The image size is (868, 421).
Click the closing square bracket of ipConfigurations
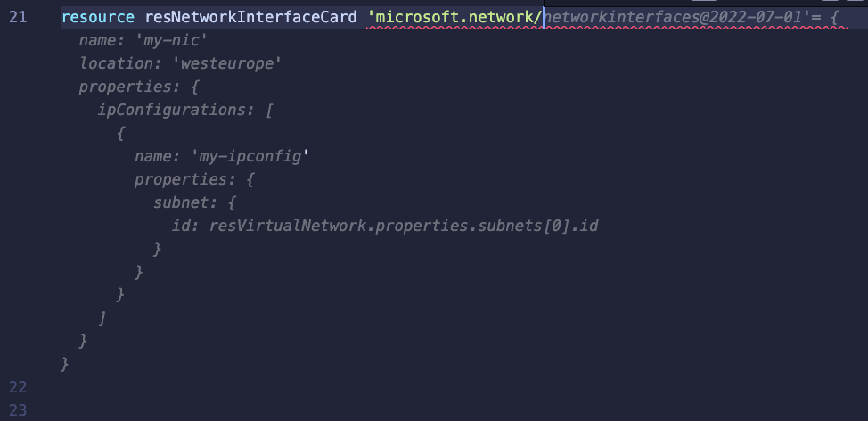point(102,318)
